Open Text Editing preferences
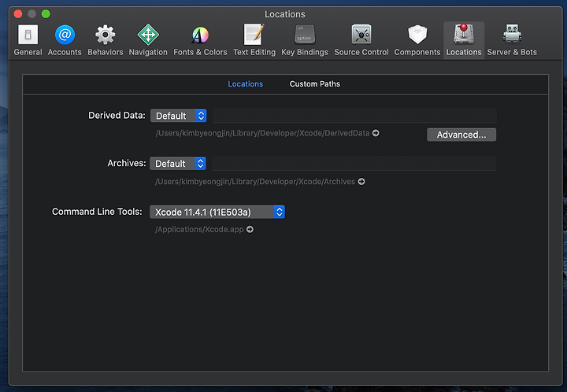567x392 pixels. tap(254, 40)
